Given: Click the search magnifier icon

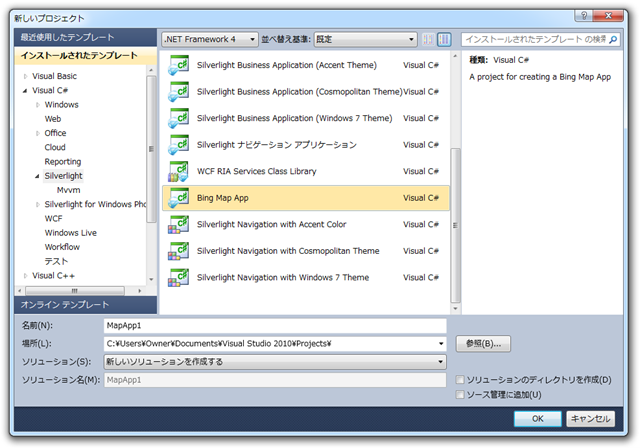Looking at the screenshot, I should click(x=613, y=40).
